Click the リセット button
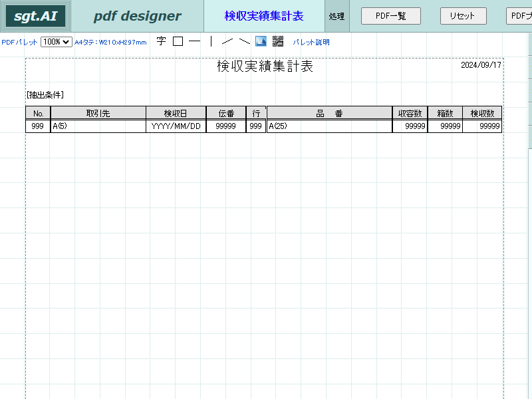 pos(463,16)
